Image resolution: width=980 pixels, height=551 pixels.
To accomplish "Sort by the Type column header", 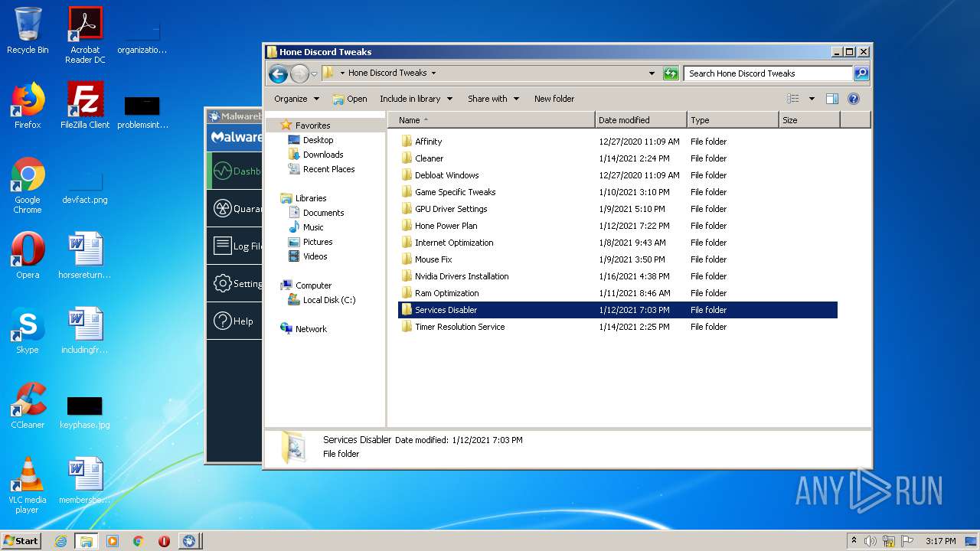I will 733,120.
